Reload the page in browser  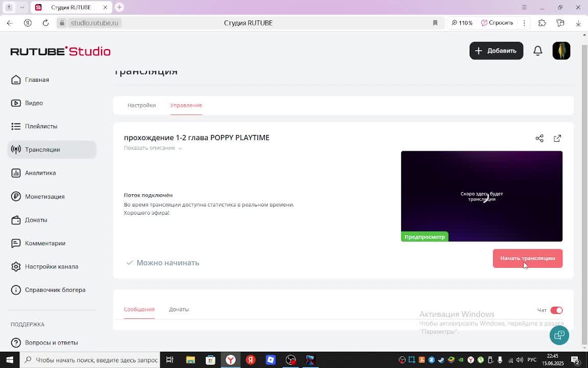click(45, 23)
